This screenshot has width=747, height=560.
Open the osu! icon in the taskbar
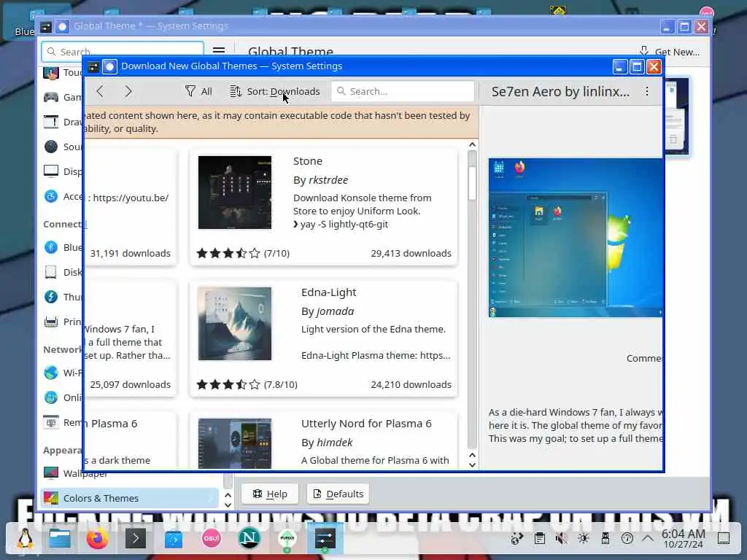(x=211, y=539)
